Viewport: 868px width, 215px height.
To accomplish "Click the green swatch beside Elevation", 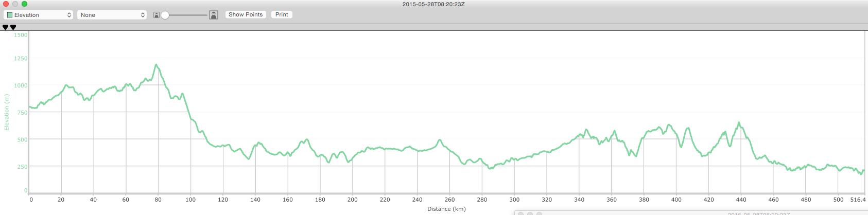I will pos(10,15).
